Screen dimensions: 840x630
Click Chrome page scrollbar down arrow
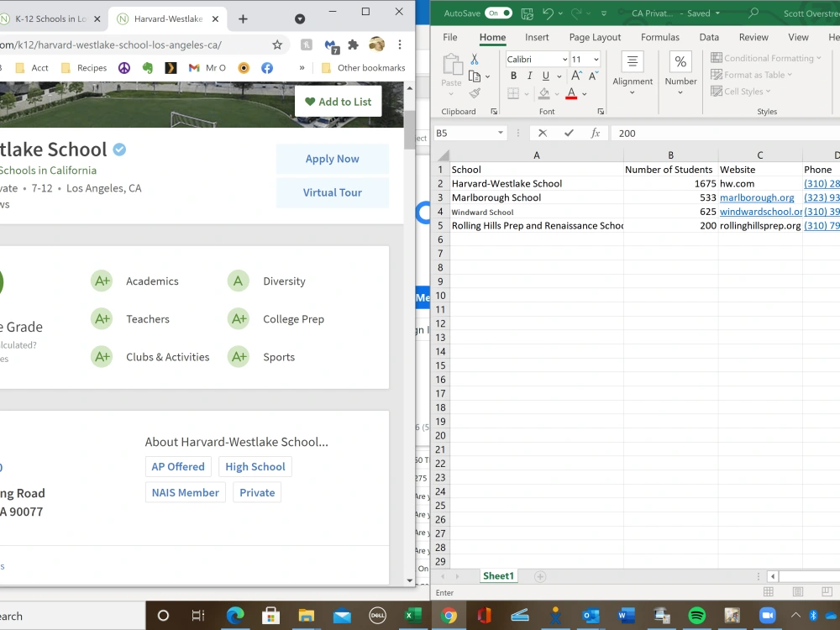click(x=410, y=580)
